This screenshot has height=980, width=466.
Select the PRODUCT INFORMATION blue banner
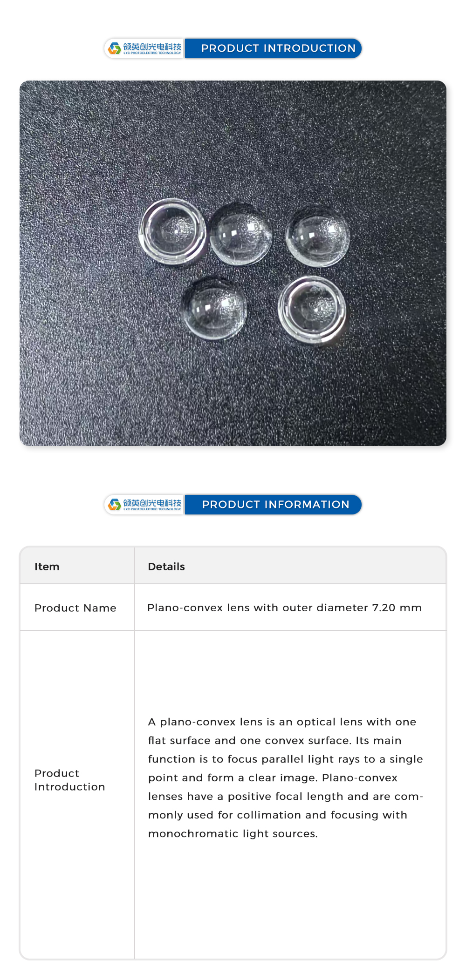[x=275, y=505]
